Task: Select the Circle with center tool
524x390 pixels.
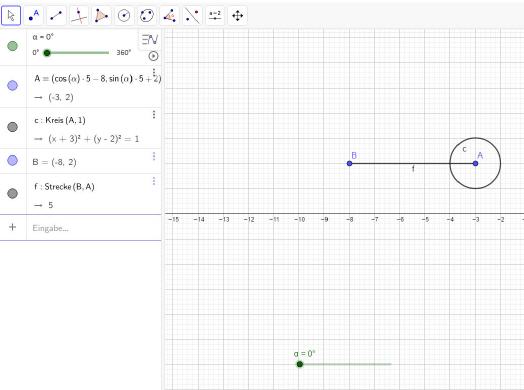Action: [x=124, y=15]
